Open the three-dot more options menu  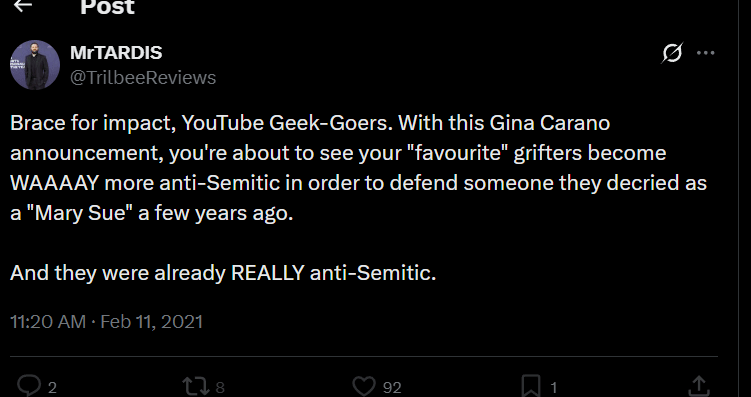click(705, 53)
